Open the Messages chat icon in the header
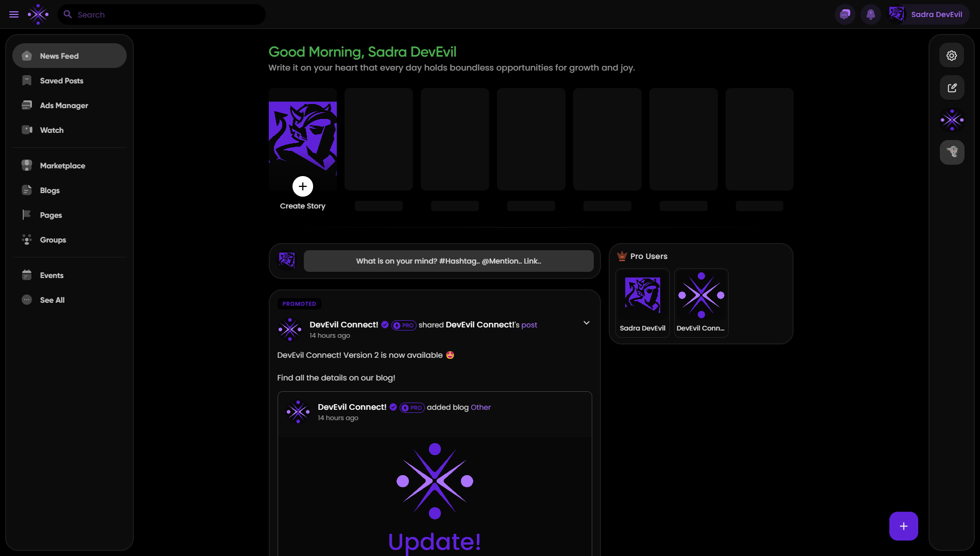 pyautogui.click(x=845, y=14)
